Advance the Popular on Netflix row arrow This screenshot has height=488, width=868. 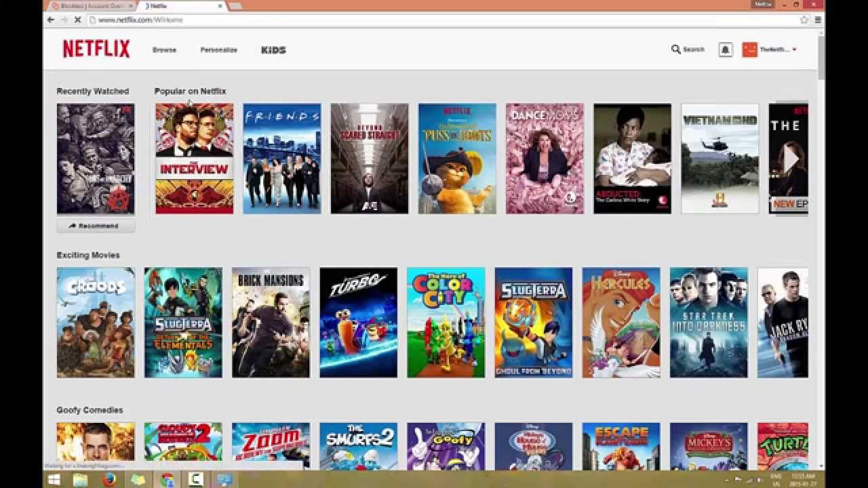click(791, 159)
